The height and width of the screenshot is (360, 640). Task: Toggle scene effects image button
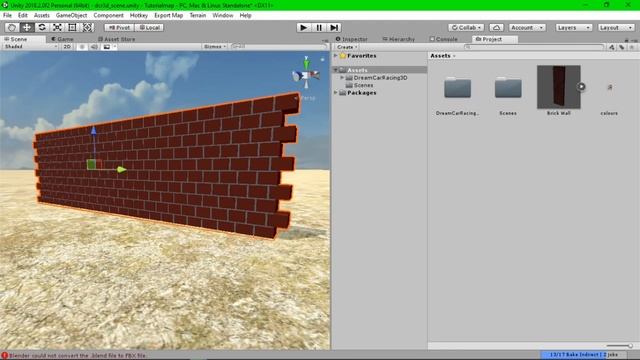[x=107, y=47]
